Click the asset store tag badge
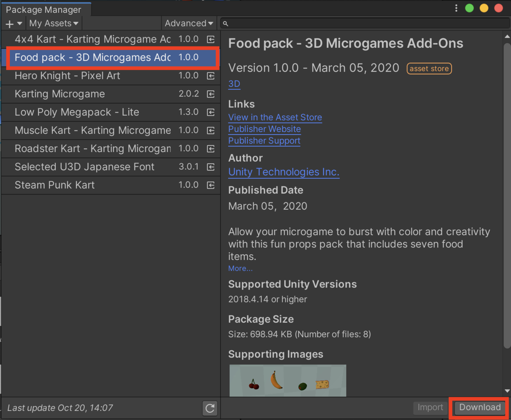The image size is (511, 420). tap(429, 69)
